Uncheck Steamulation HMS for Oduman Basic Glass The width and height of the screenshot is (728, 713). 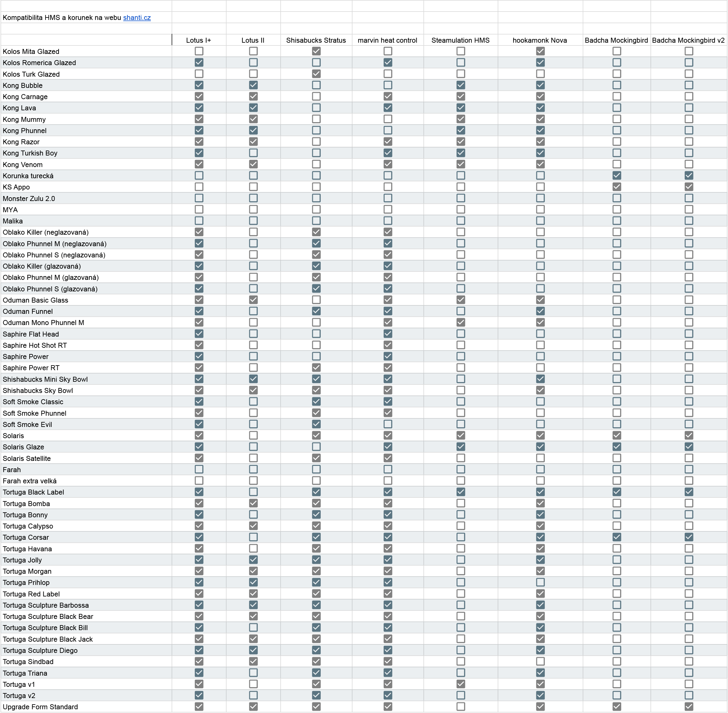[461, 299]
